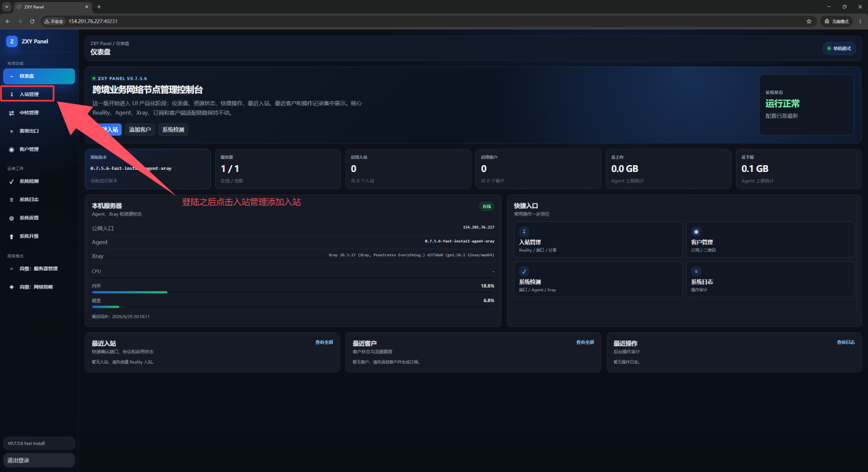868x472 pixels.
Task: Reload the page with the refresh icon
Action: pyautogui.click(x=32, y=21)
